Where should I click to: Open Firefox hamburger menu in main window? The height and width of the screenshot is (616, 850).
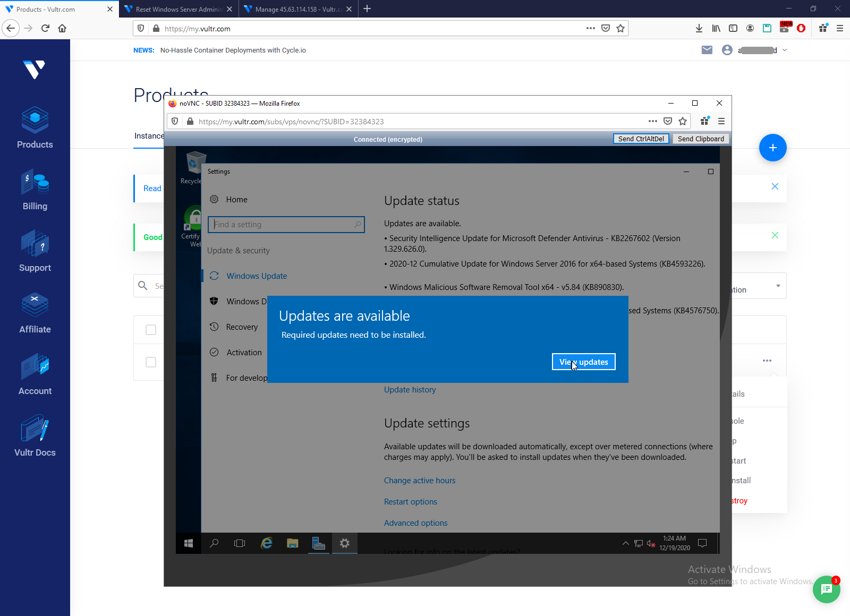click(x=840, y=28)
